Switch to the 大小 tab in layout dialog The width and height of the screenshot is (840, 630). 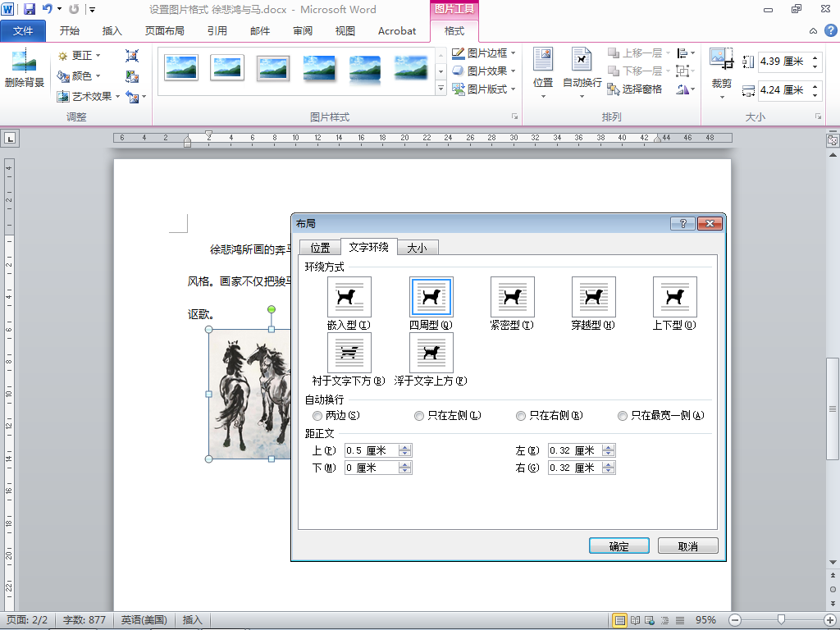(418, 248)
